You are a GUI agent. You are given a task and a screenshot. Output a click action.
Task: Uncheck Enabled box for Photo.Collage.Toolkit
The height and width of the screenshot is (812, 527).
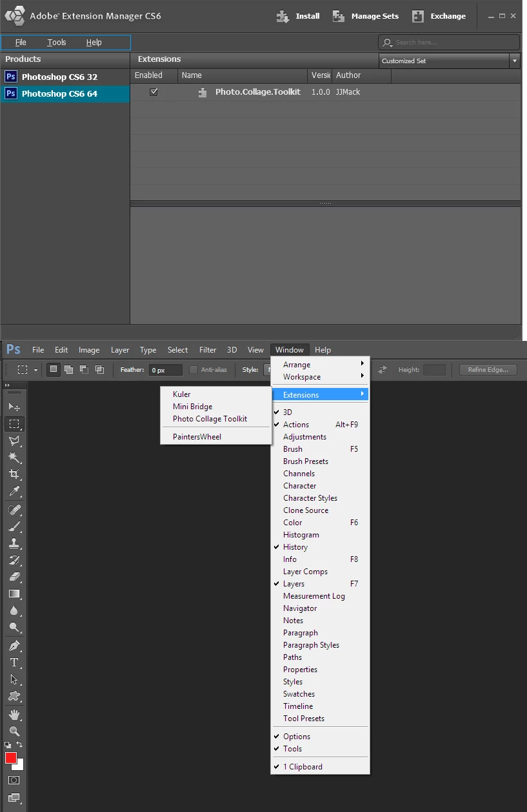click(154, 92)
